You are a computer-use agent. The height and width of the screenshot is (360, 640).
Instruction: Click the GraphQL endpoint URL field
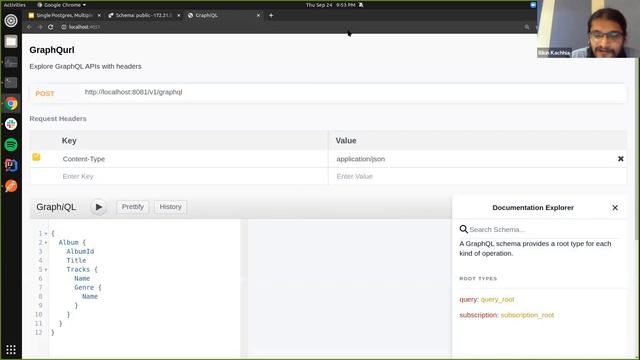pyautogui.click(x=353, y=92)
